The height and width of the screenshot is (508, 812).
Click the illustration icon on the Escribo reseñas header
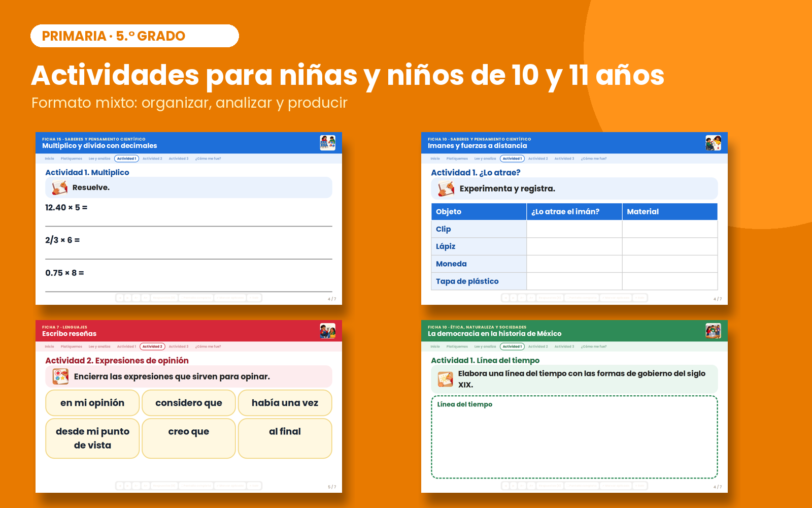tap(327, 331)
